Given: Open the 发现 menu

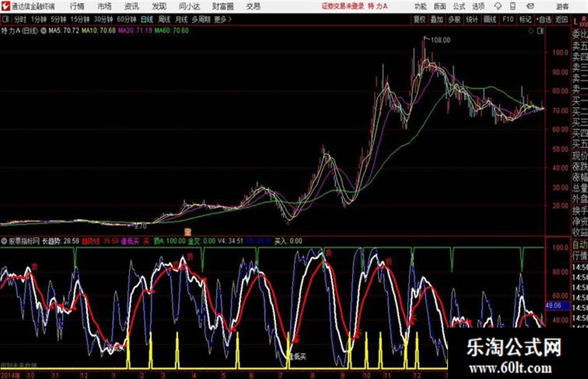Looking at the screenshot, I should click(159, 6).
